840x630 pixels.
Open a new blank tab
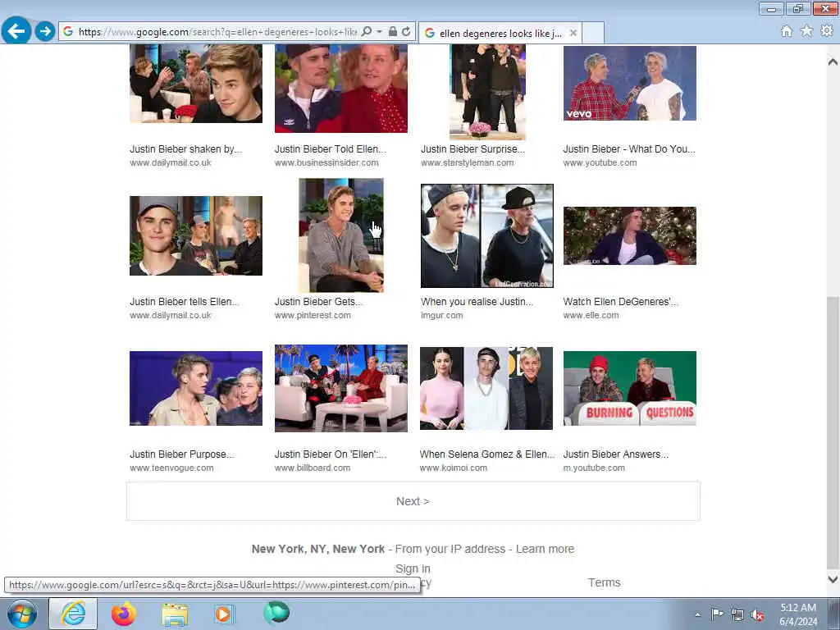click(x=593, y=33)
